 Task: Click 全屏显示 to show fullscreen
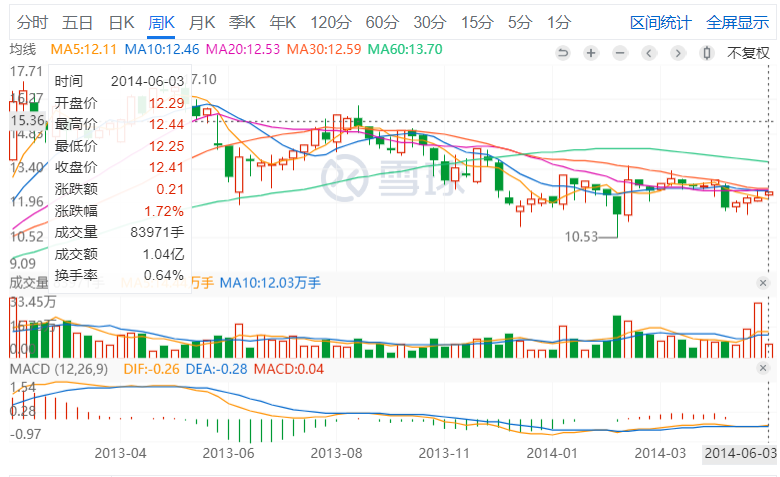(737, 22)
